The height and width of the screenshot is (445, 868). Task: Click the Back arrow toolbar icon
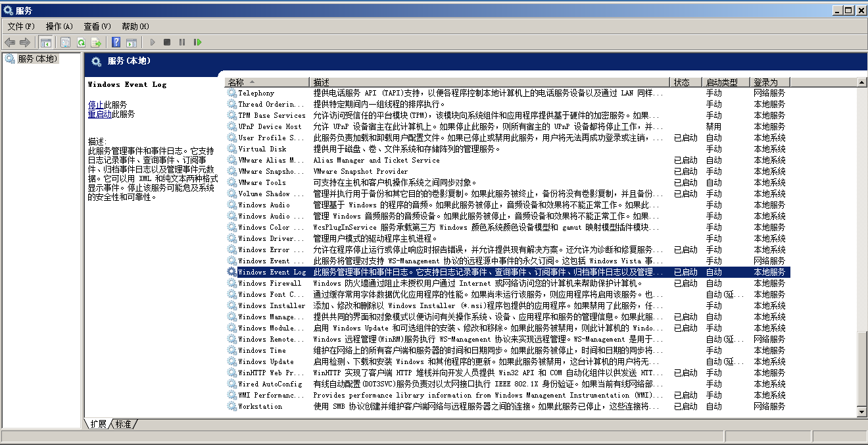pos(10,42)
